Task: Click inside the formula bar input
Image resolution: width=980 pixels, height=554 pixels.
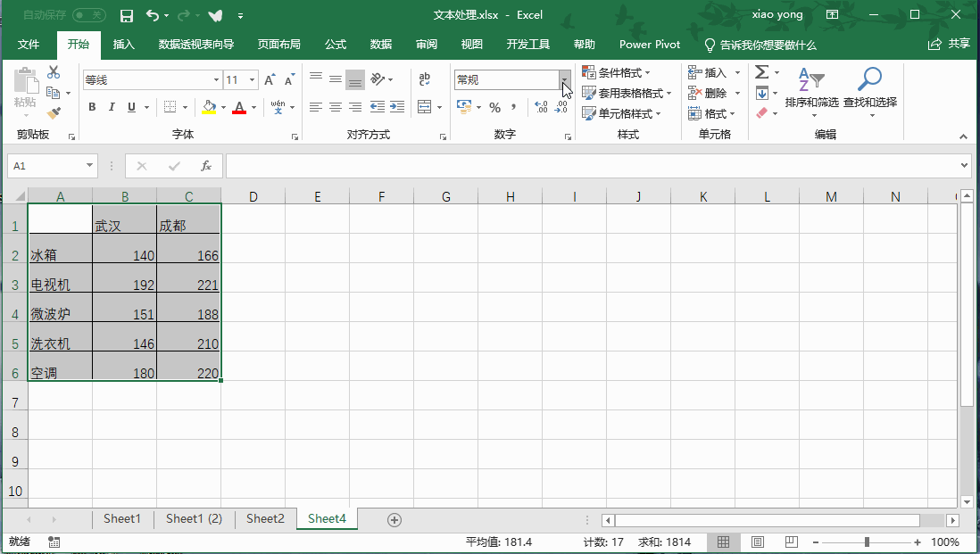Action: click(589, 166)
